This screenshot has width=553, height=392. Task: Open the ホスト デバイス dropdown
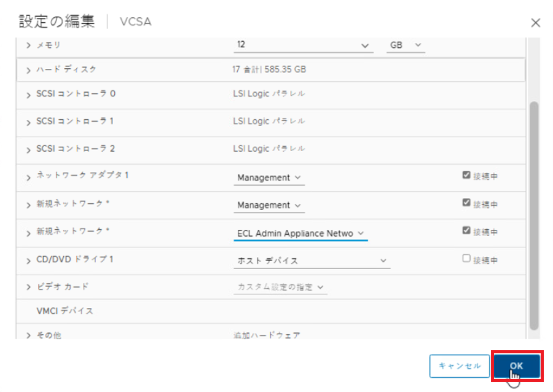pos(312,261)
